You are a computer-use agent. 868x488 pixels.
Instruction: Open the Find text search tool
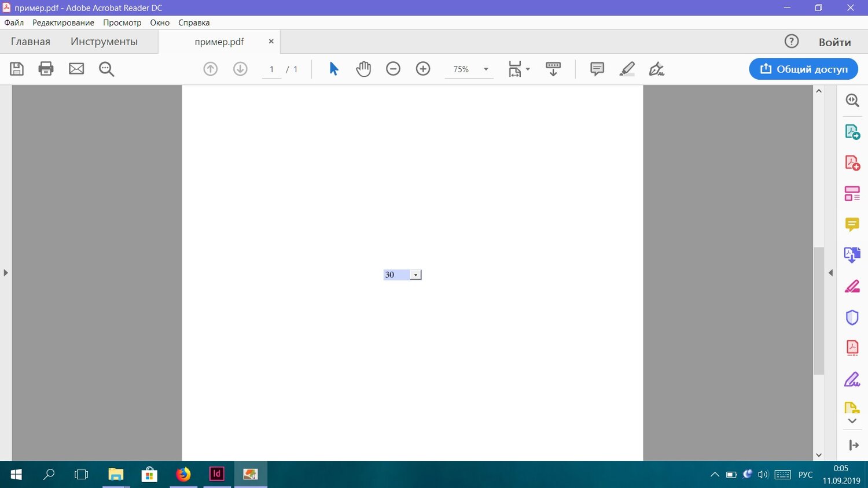(x=106, y=69)
